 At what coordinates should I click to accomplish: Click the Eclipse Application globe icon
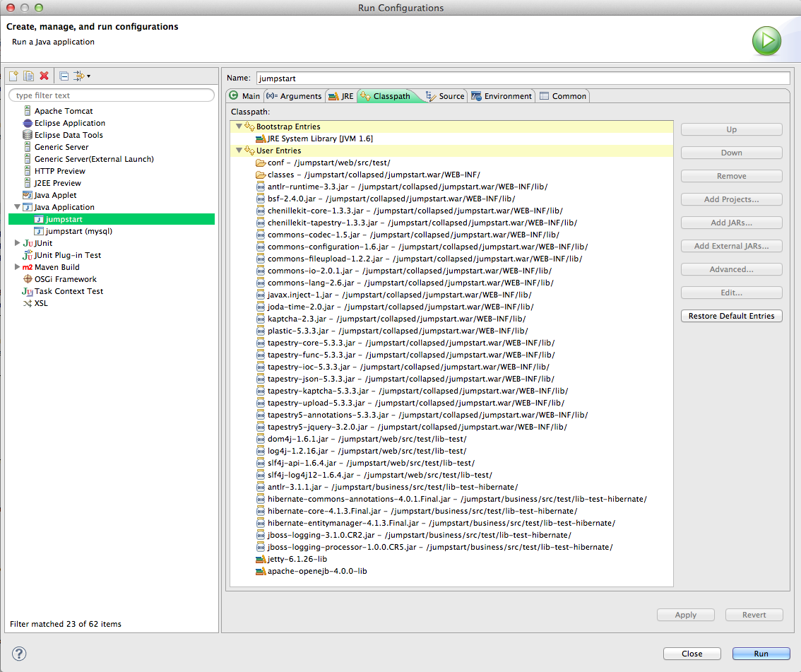coord(28,123)
